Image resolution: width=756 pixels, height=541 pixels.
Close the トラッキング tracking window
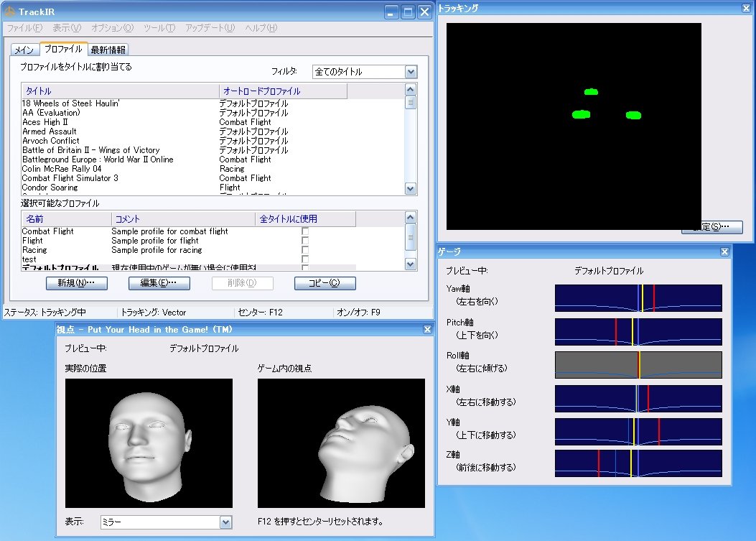[x=746, y=8]
